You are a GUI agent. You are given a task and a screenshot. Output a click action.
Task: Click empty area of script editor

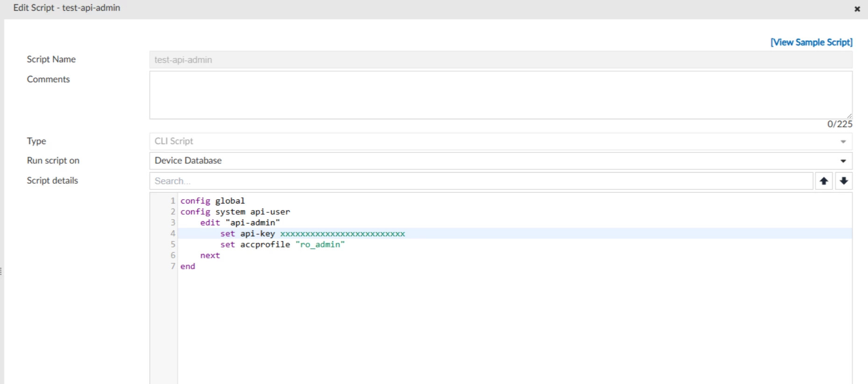[514, 327]
